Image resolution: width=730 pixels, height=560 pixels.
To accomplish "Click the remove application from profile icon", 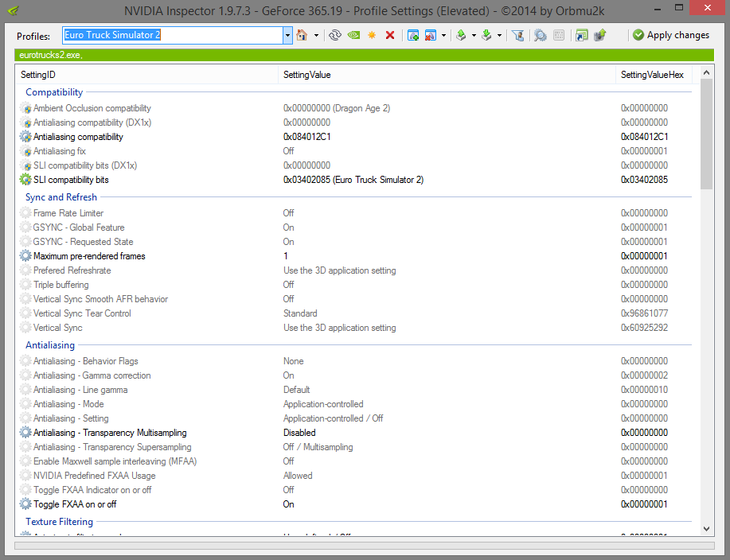I will point(431,35).
